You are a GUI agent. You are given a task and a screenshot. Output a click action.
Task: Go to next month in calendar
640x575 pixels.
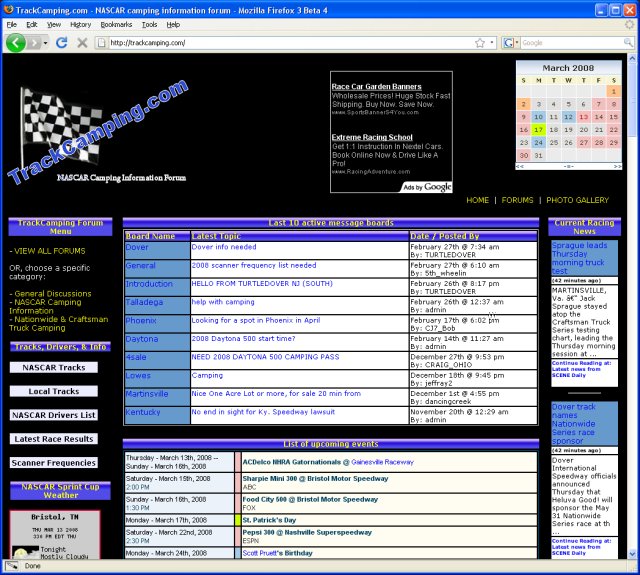[617, 167]
